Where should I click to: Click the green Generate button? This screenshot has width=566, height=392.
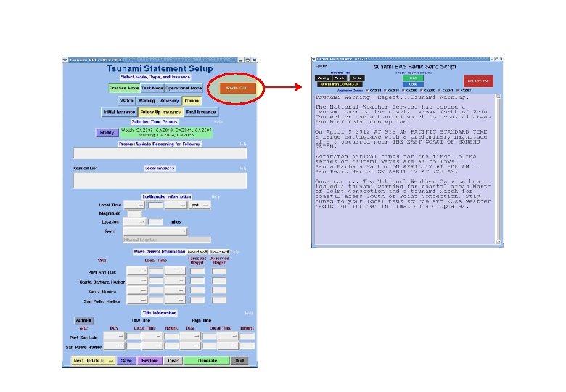pos(208,361)
